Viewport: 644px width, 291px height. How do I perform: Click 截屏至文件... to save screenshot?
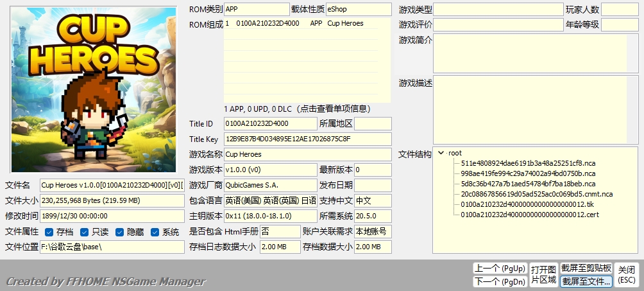(586, 281)
